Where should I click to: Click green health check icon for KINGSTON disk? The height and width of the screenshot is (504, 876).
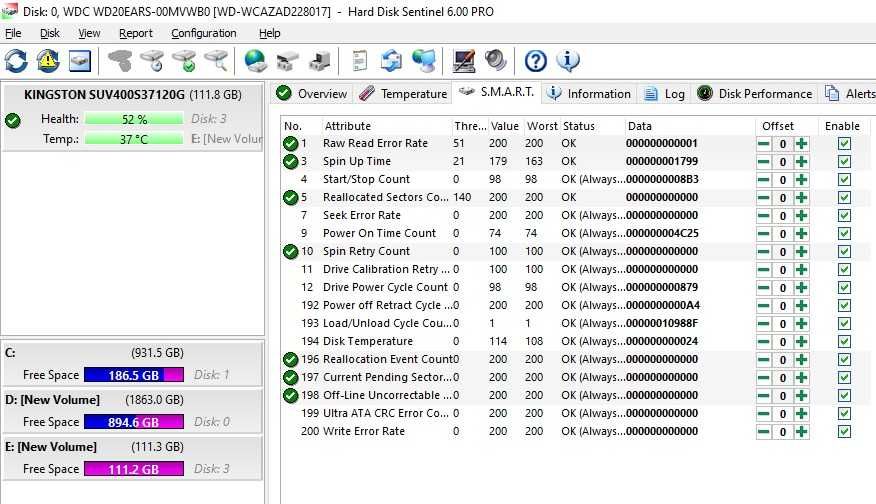coord(13,120)
